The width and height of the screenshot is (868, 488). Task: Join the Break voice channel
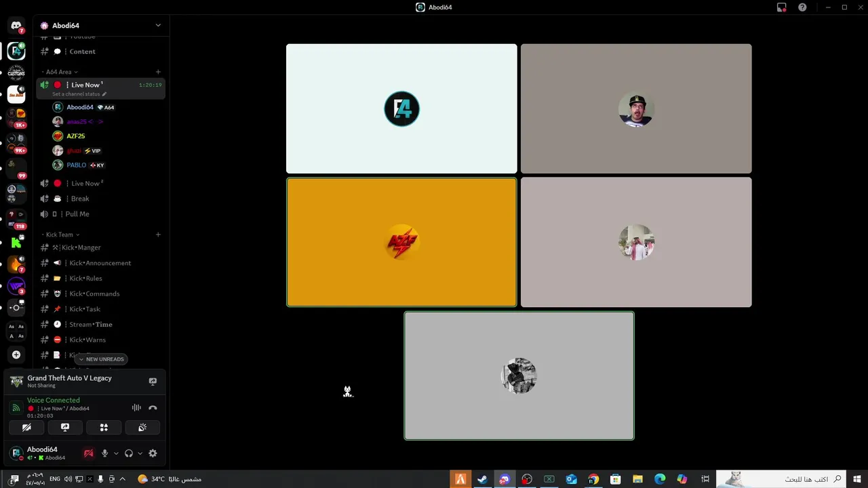(x=101, y=199)
